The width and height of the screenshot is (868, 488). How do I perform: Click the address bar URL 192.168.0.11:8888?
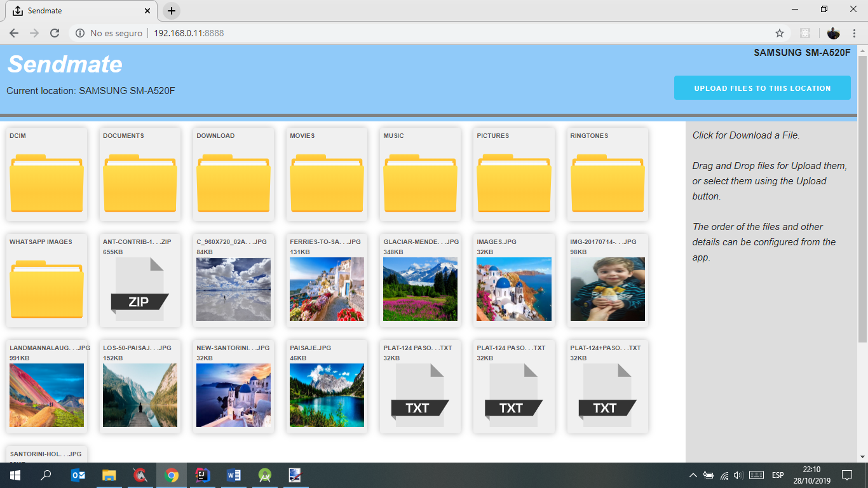tap(189, 33)
